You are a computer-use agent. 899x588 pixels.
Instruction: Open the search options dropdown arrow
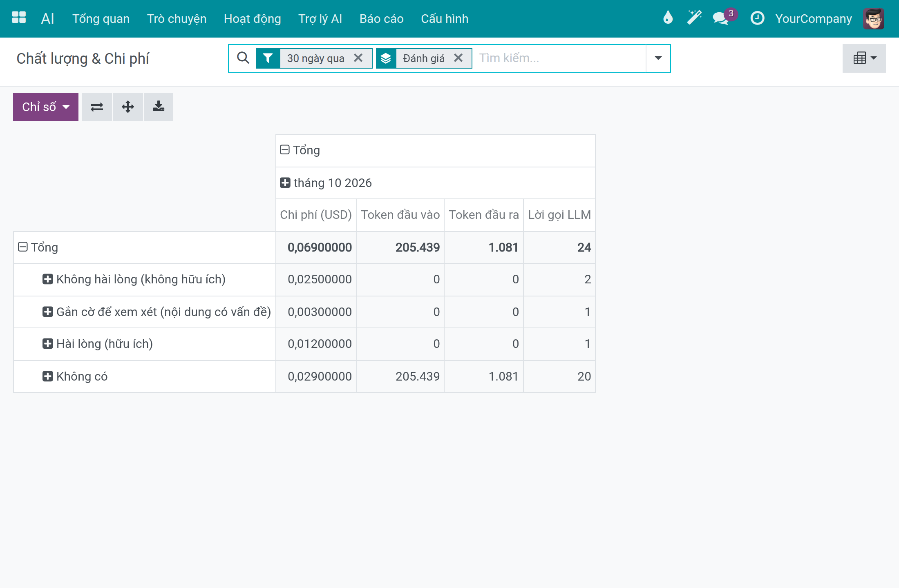(658, 58)
